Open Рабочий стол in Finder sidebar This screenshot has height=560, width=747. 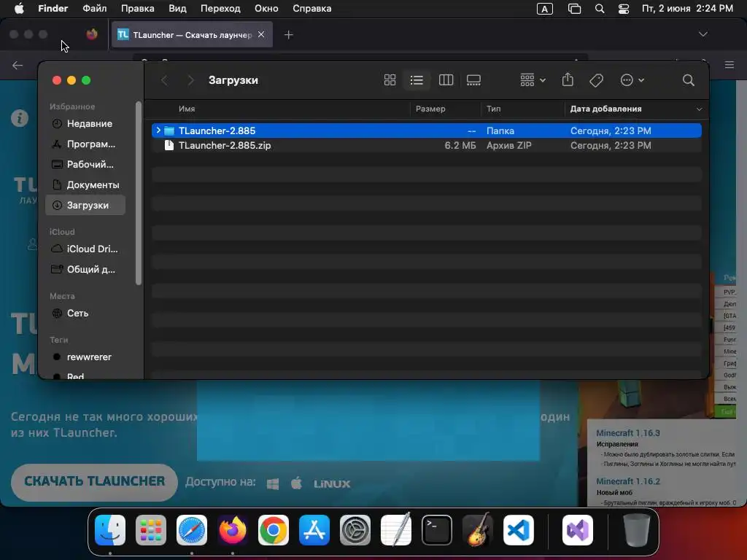(85, 164)
